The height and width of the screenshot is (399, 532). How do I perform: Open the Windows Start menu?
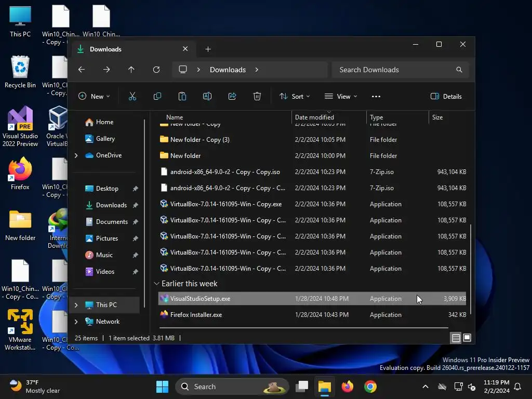point(162,387)
